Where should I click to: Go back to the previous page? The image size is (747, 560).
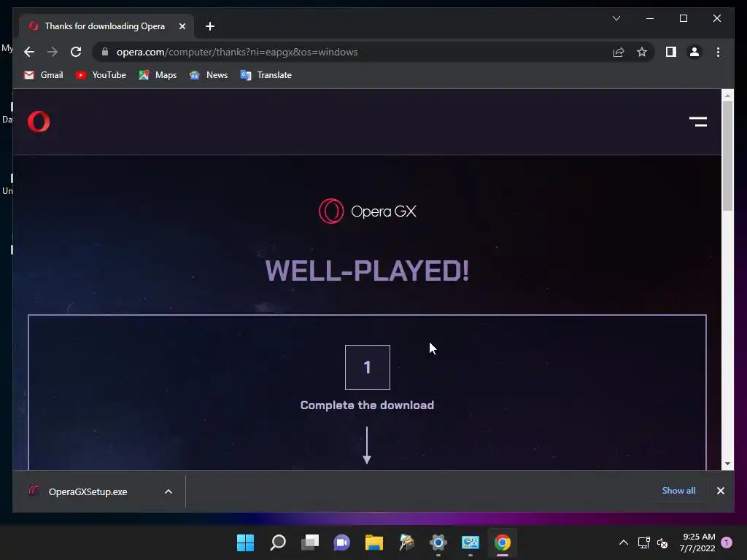point(29,52)
